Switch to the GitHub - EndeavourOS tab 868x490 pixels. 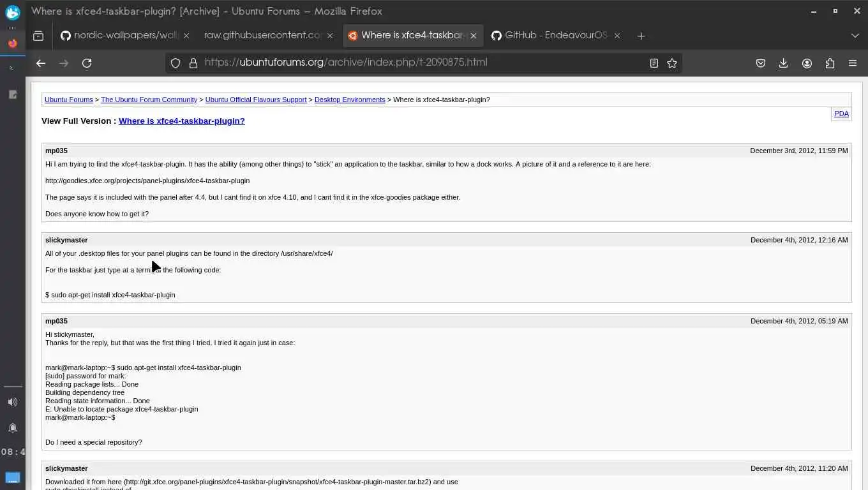click(549, 36)
